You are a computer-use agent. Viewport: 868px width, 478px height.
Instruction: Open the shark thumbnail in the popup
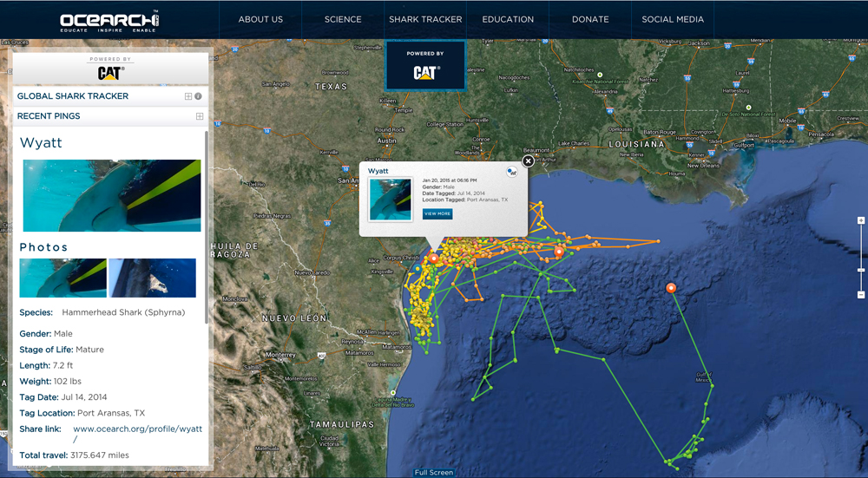point(391,200)
